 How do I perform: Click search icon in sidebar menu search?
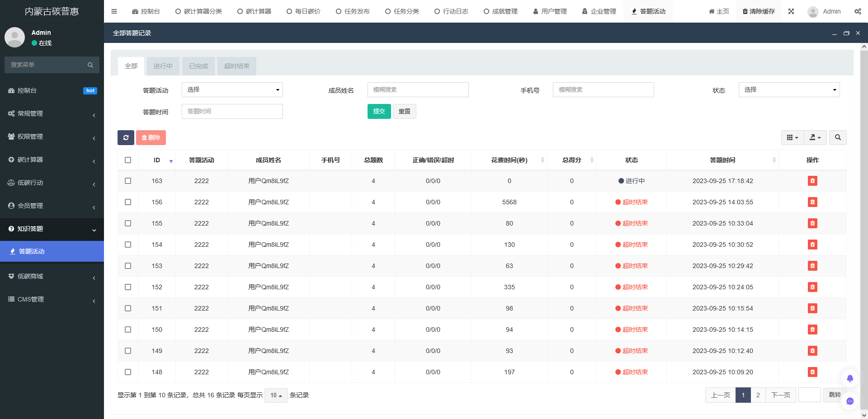90,65
